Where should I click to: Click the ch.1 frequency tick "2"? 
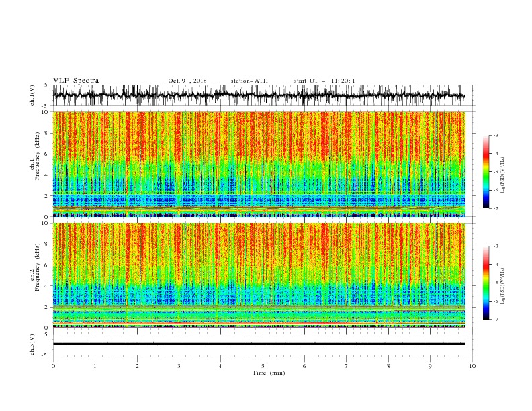[47, 196]
